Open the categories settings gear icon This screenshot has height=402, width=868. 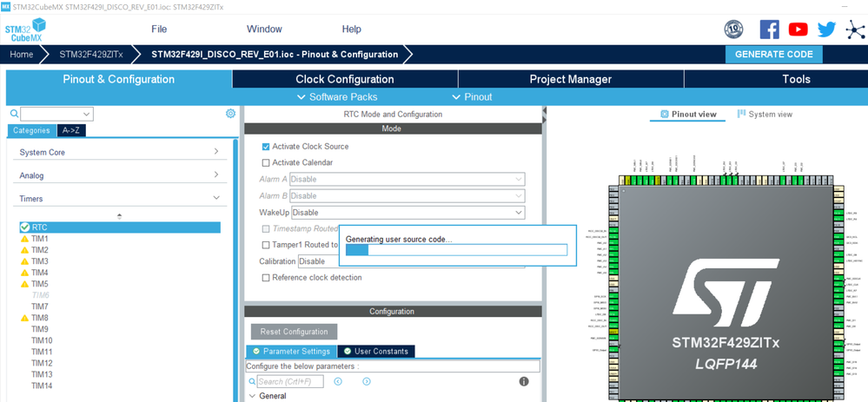[x=230, y=114]
